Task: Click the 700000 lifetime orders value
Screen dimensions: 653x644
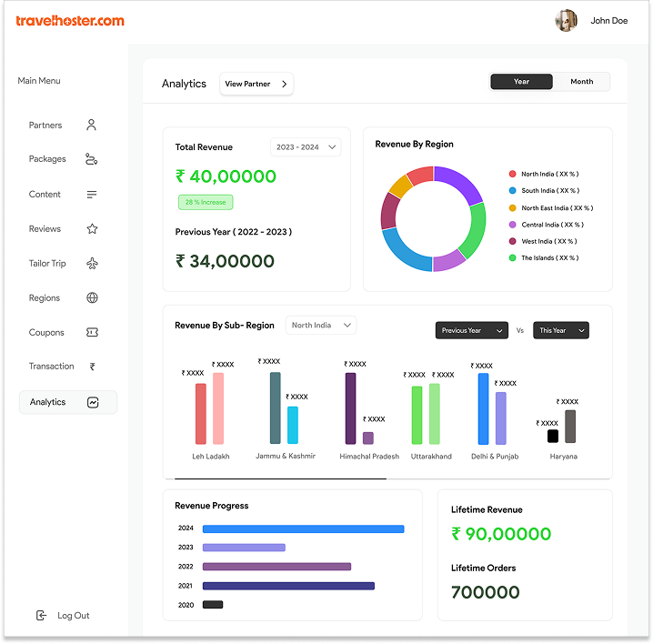Action: pos(486,592)
